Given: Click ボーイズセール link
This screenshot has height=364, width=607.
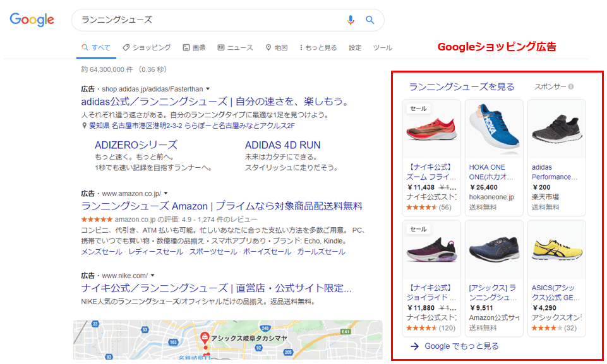Looking at the screenshot, I should coord(267,252).
